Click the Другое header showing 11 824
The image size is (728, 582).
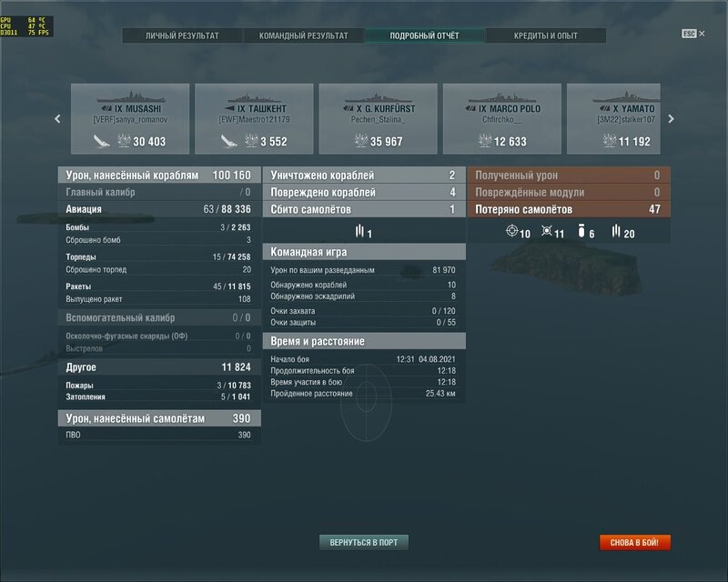(x=159, y=367)
